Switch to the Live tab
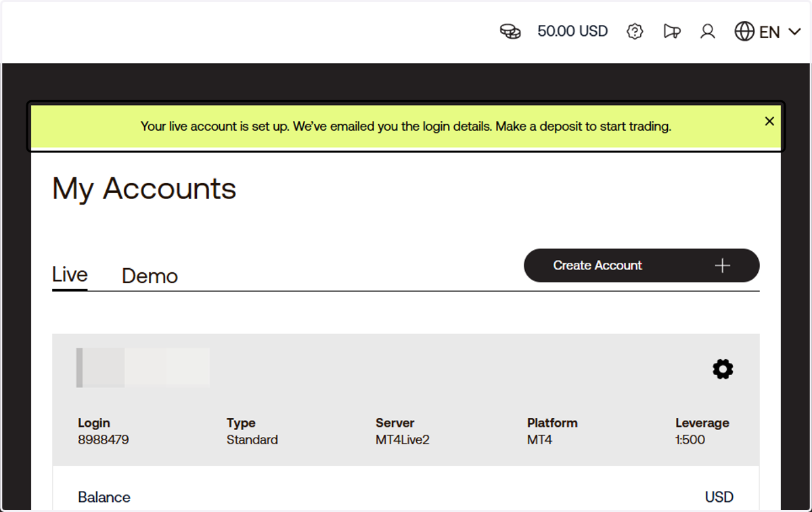812x512 pixels. click(x=70, y=275)
